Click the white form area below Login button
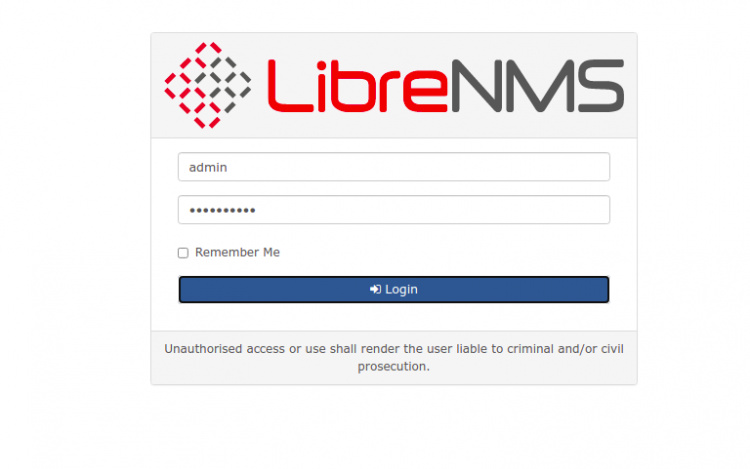 click(x=394, y=317)
